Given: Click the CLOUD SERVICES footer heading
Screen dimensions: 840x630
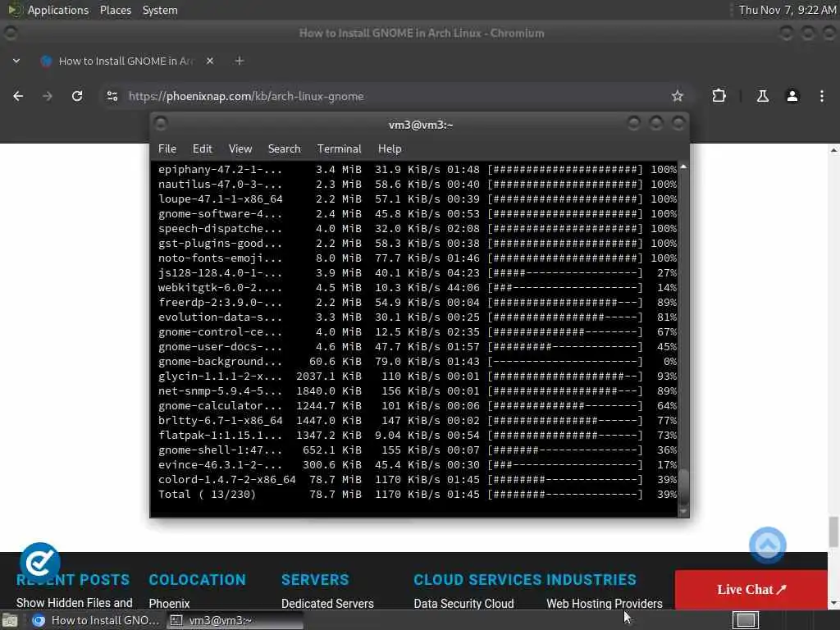Looking at the screenshot, I should point(477,580).
